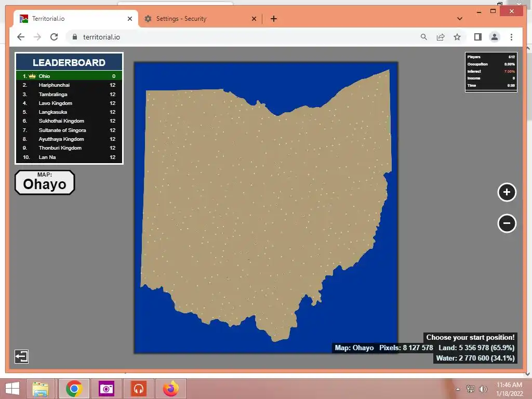Select Ohio leaderboard row

69,76
